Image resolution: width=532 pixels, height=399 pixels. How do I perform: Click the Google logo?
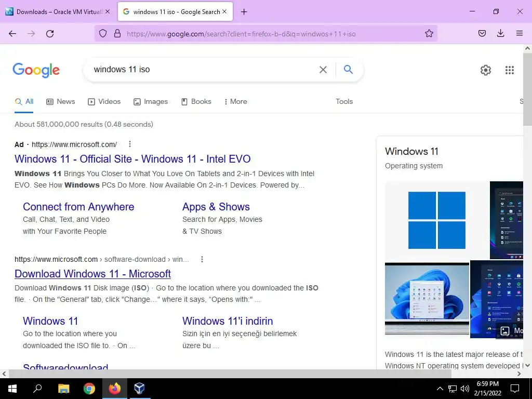(36, 70)
